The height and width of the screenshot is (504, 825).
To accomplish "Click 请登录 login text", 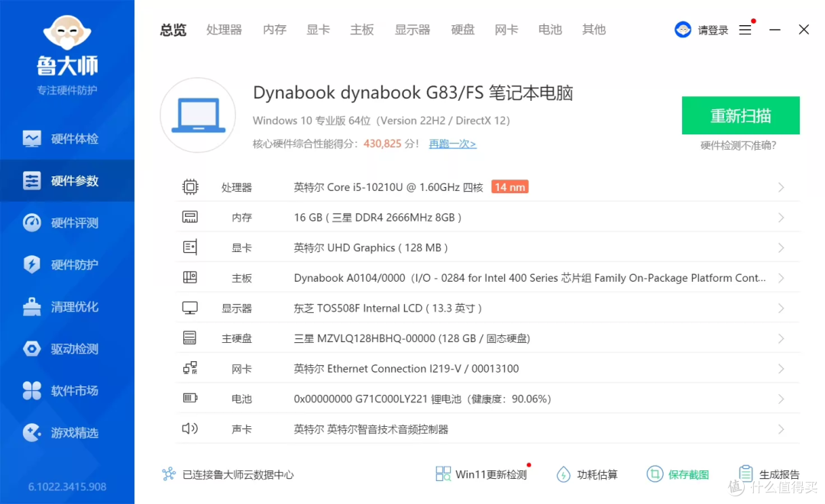I will click(713, 30).
